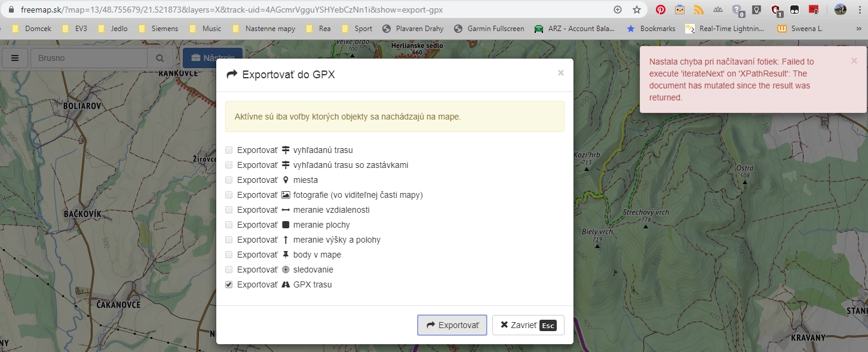Check the 'Exportovať fotografie' option
The height and width of the screenshot is (352, 868).
[x=228, y=194]
